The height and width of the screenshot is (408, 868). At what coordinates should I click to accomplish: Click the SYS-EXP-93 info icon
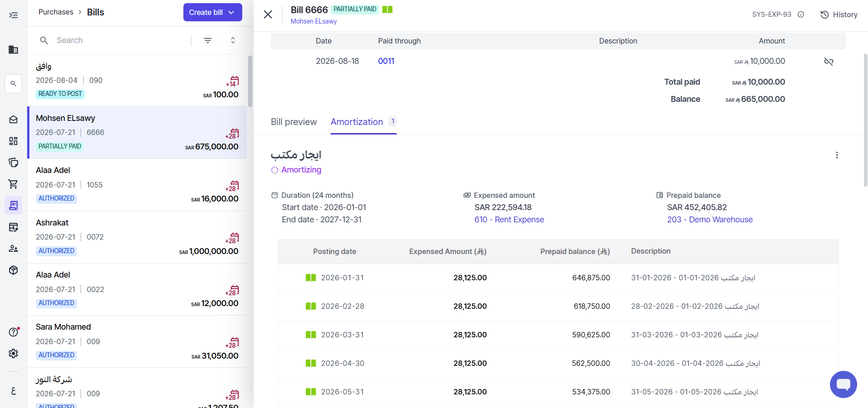801,14
